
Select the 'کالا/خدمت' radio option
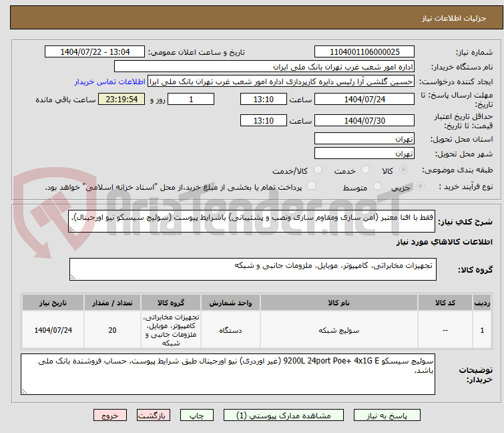[318, 170]
